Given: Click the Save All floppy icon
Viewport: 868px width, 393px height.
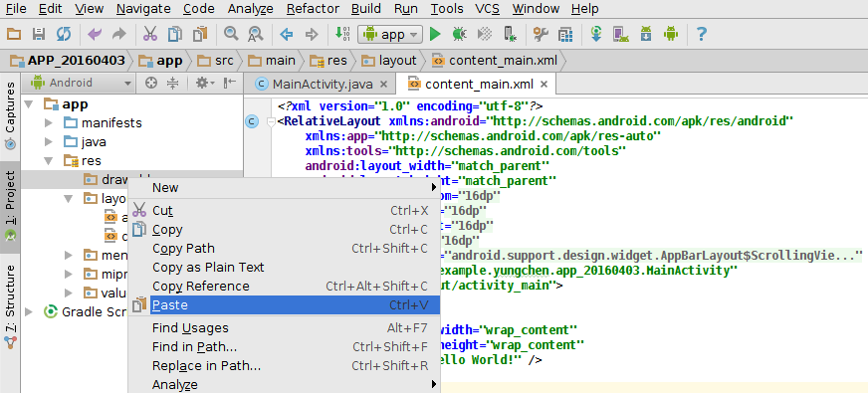Looking at the screenshot, I should coord(39,34).
